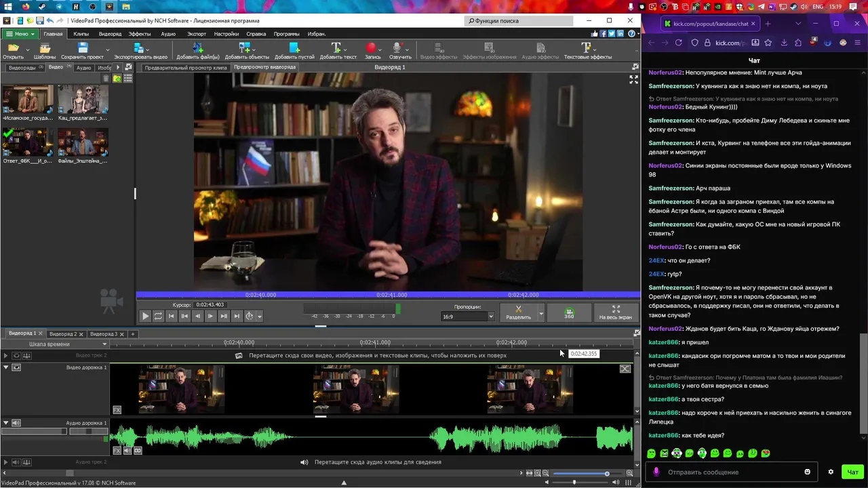Click the add new folder icon in media bin

117,79
